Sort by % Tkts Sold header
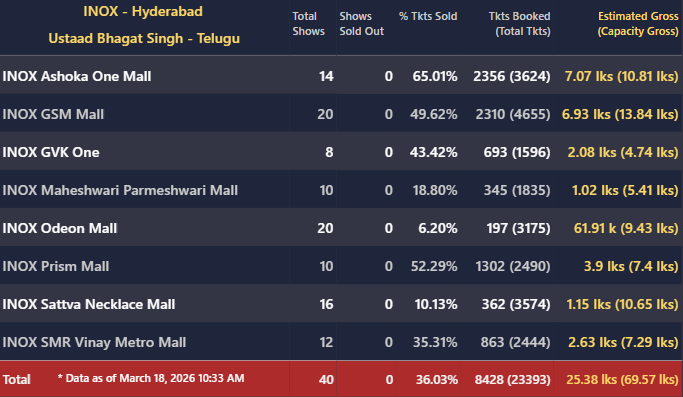 pyautogui.click(x=428, y=17)
